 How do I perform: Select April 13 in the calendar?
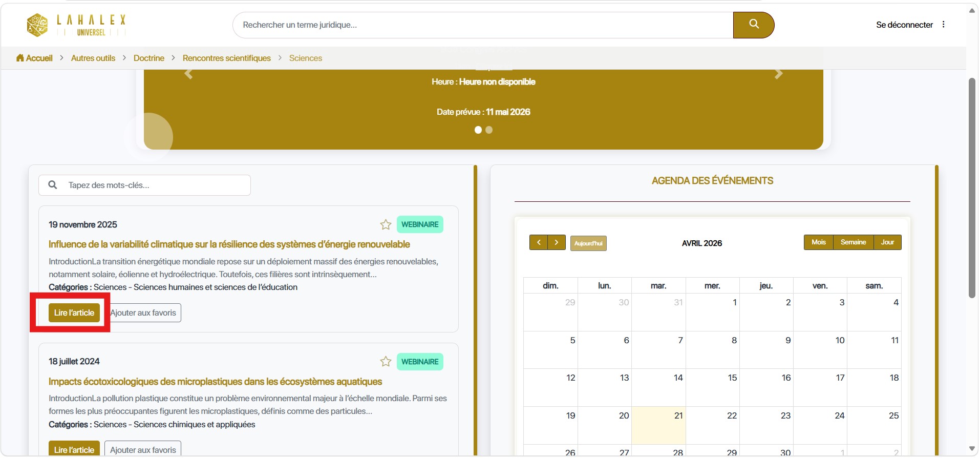click(605, 387)
